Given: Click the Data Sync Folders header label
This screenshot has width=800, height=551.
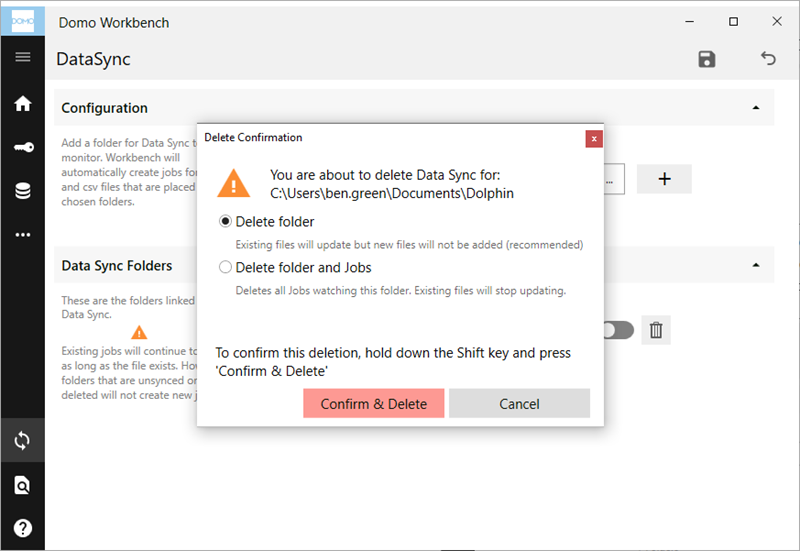Looking at the screenshot, I should (x=117, y=266).
